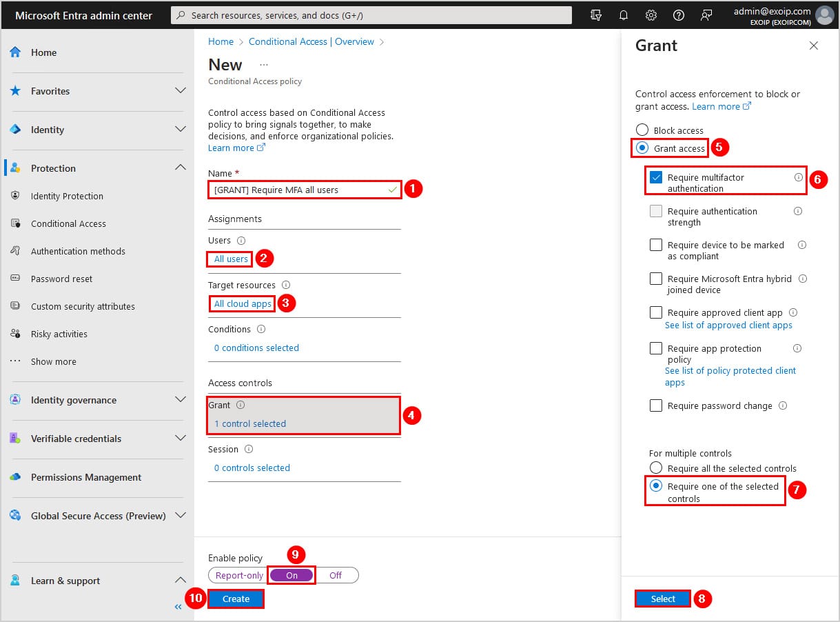The height and width of the screenshot is (622, 840).
Task: Select Block access radio button
Action: [642, 130]
